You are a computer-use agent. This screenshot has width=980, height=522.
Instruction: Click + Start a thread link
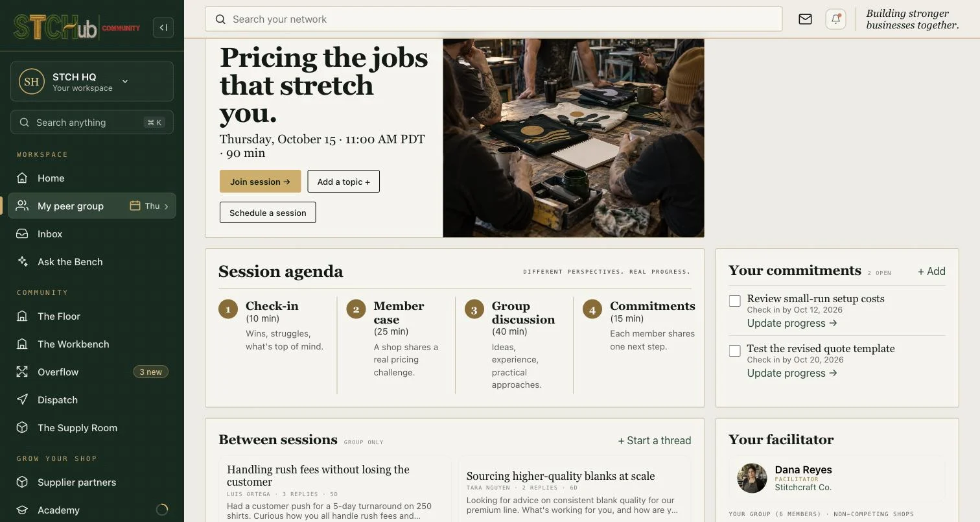click(655, 440)
